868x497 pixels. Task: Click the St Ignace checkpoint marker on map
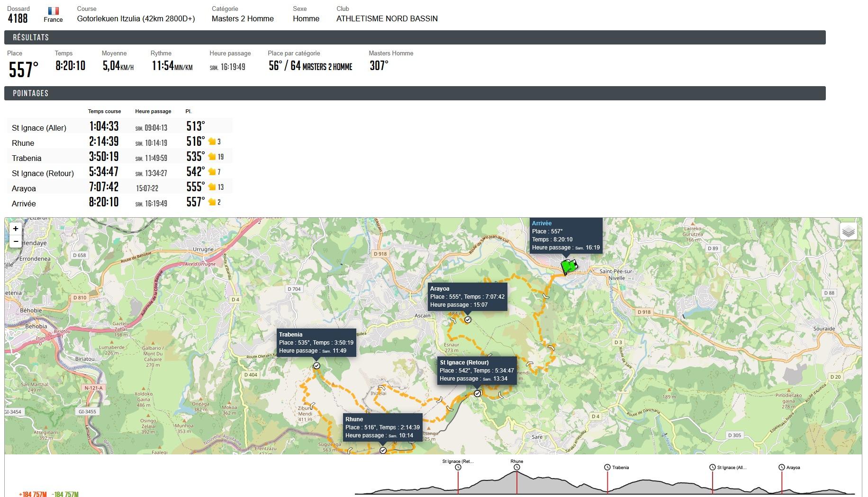tap(477, 394)
